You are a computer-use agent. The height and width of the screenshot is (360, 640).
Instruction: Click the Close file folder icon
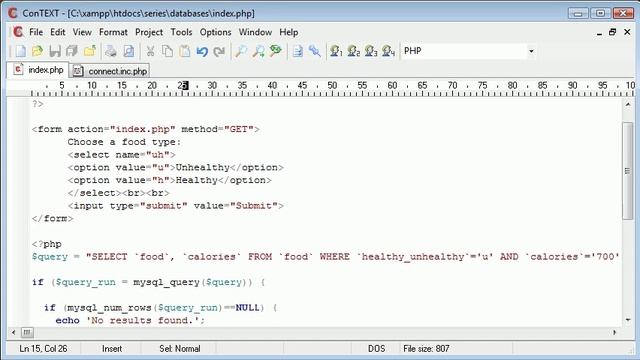tap(89, 51)
